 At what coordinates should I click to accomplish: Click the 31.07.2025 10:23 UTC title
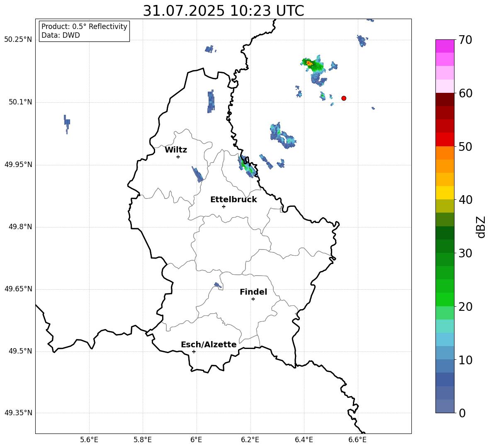[224, 11]
